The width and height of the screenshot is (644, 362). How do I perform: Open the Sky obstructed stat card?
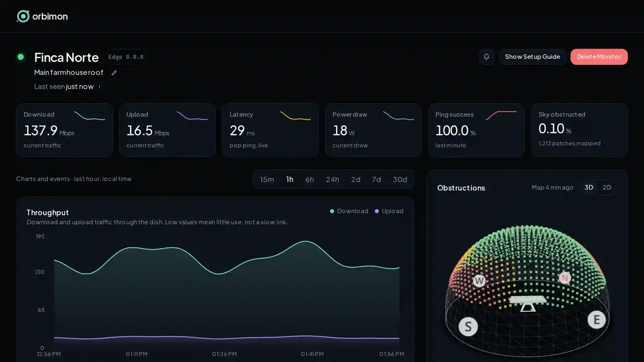click(580, 130)
